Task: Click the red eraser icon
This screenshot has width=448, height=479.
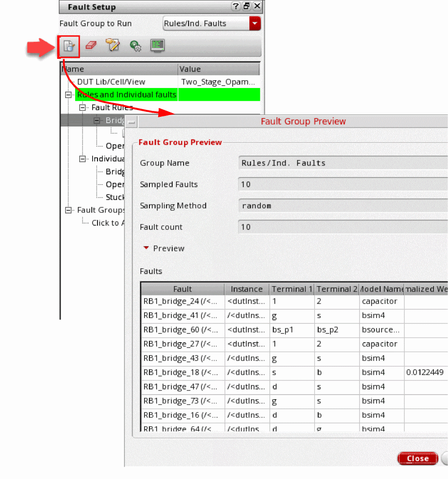Action: point(91,46)
